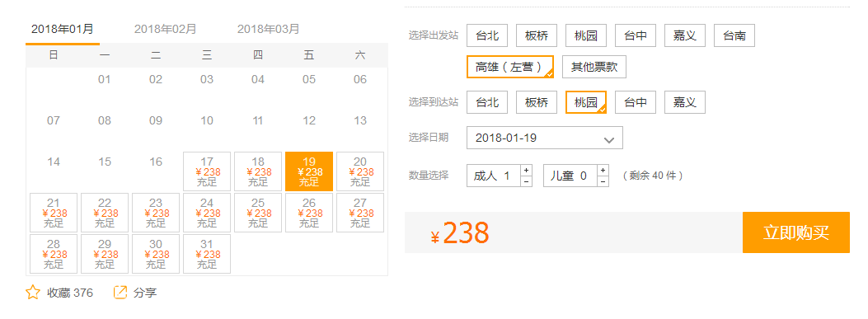The width and height of the screenshot is (868, 319).
Task: Pick January 31 on calendar
Action: [x=207, y=254]
